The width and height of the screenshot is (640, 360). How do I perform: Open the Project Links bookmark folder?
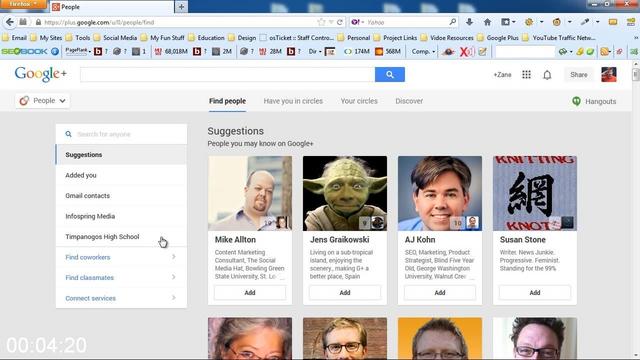[395, 38]
